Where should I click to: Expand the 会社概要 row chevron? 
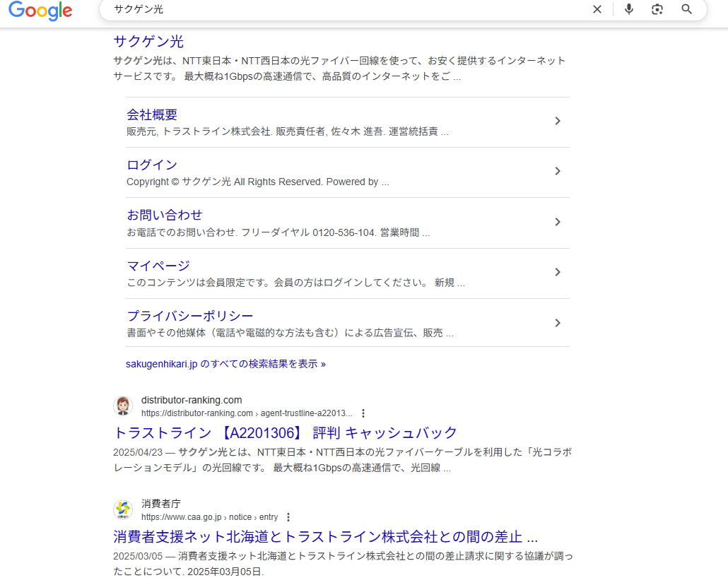(558, 122)
